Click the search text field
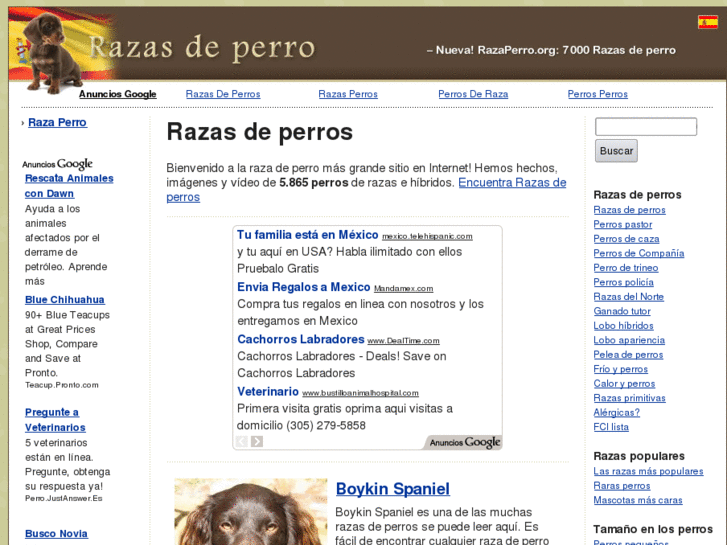Image resolution: width=727 pixels, height=545 pixels. pos(646,127)
